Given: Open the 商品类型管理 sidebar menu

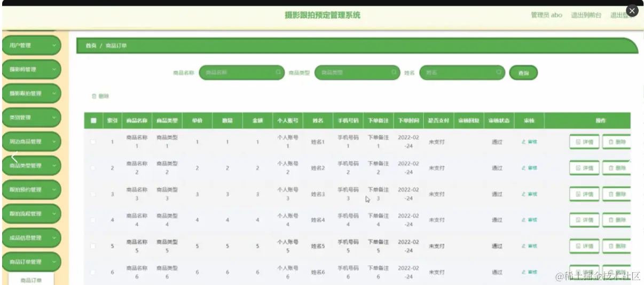Looking at the screenshot, I should pyautogui.click(x=32, y=166).
